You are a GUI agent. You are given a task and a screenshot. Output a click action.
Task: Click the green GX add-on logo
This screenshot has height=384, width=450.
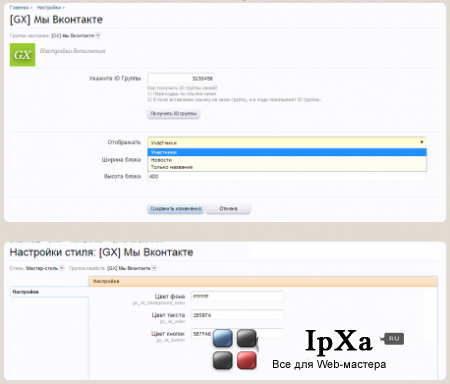[x=22, y=55]
